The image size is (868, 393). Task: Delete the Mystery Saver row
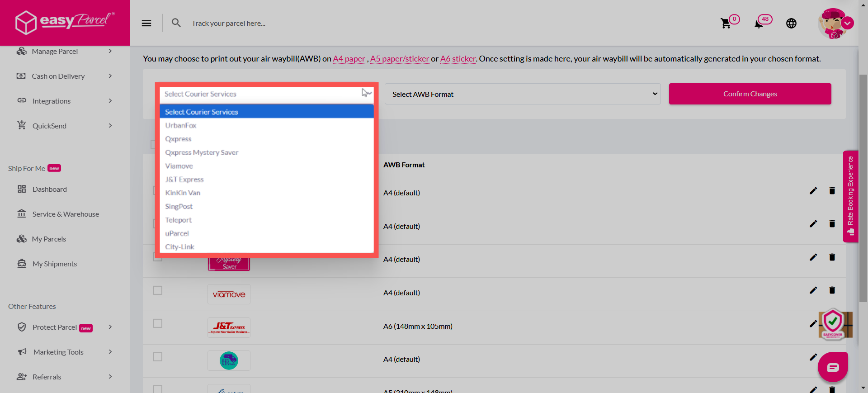coord(832,257)
